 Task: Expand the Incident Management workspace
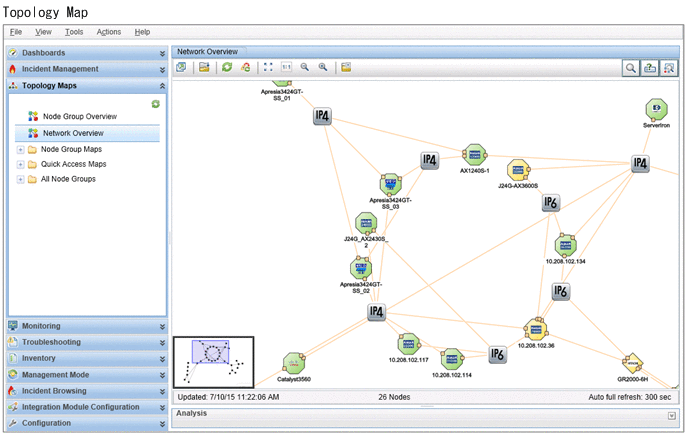click(85, 69)
